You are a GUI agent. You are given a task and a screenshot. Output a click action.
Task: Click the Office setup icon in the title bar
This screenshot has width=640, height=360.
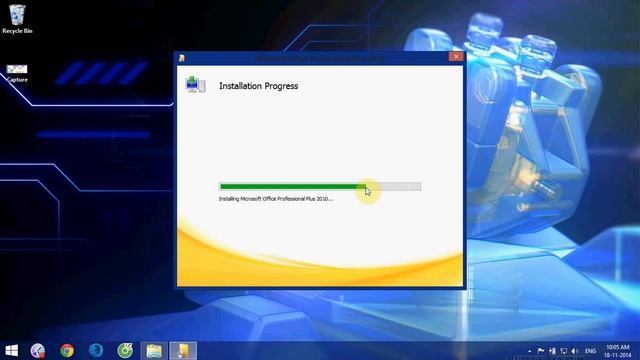[182, 58]
